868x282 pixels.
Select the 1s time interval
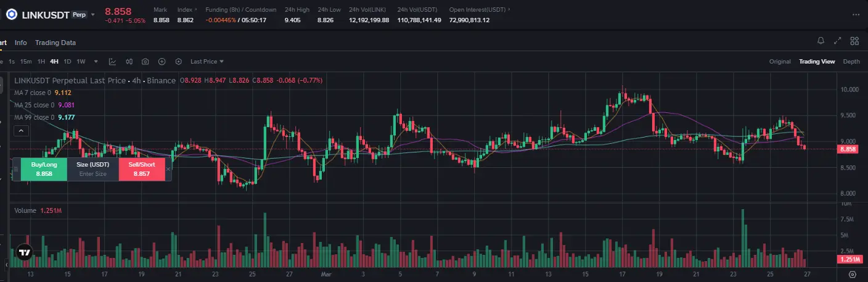click(x=12, y=62)
